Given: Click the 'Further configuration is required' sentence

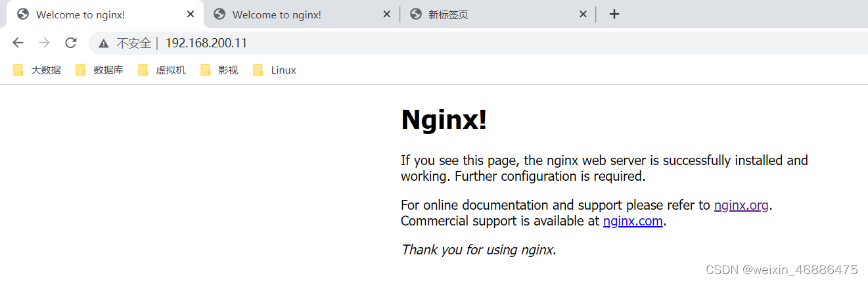Looking at the screenshot, I should click(550, 176).
